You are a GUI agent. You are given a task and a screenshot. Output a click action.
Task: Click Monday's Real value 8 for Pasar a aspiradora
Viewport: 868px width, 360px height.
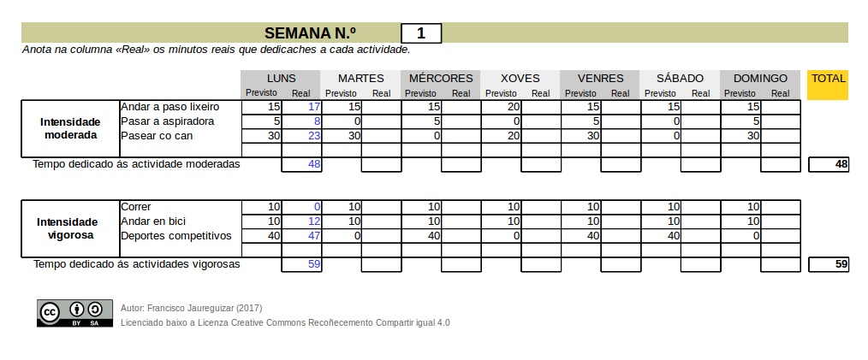[301, 121]
